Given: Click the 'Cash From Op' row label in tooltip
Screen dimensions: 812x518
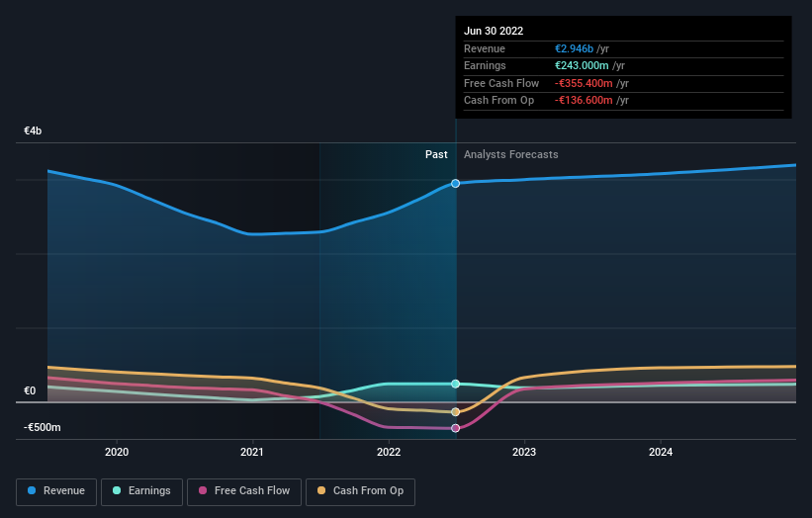Looking at the screenshot, I should pyautogui.click(x=498, y=101).
